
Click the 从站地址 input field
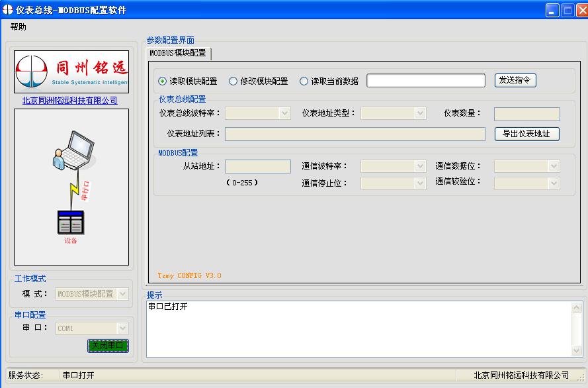point(258,167)
